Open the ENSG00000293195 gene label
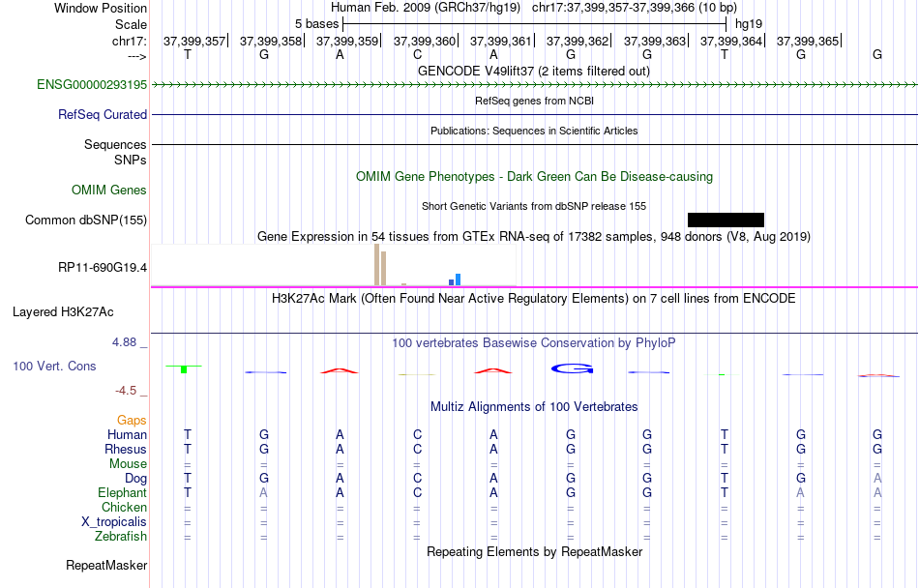 (92, 84)
